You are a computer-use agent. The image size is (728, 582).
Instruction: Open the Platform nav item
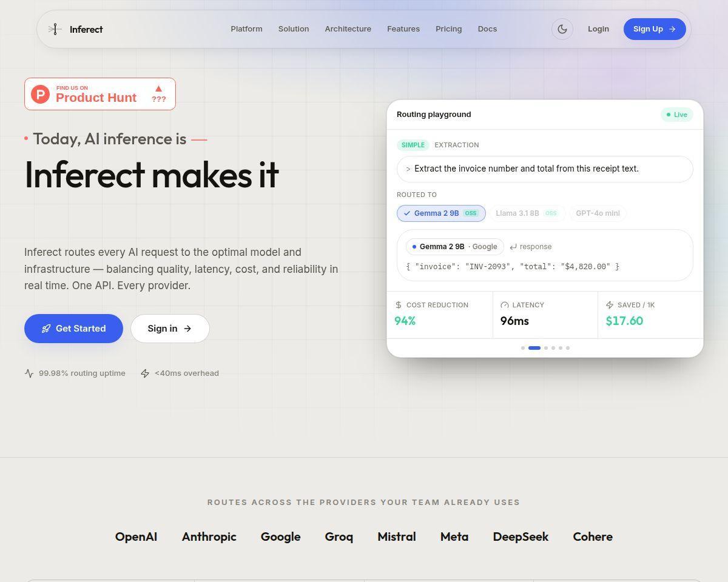[x=246, y=29]
